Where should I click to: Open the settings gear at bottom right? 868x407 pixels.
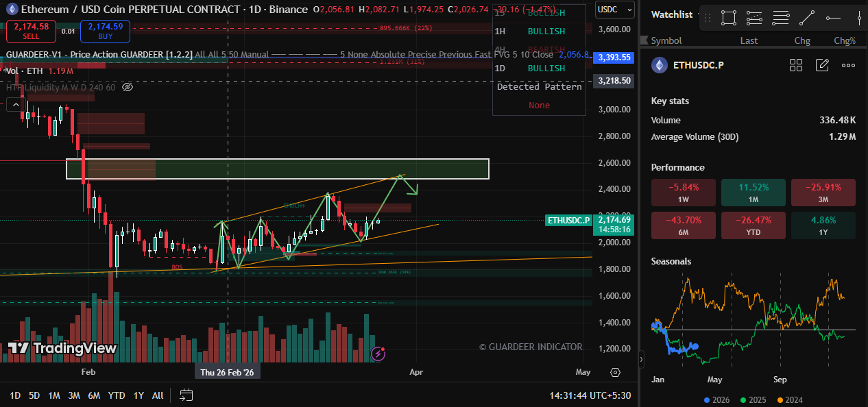[615, 372]
